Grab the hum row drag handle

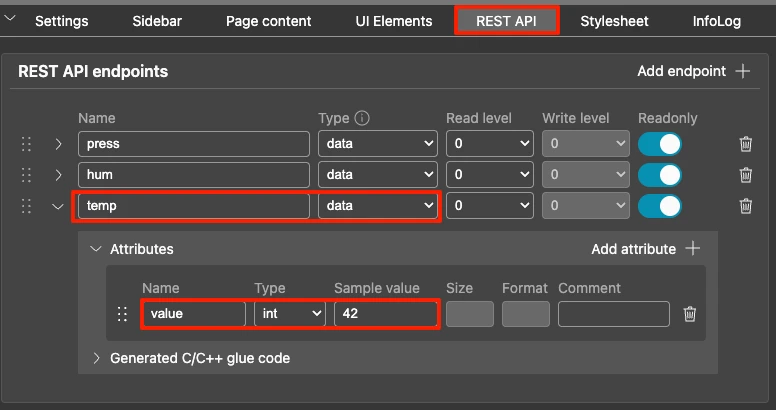pos(28,175)
